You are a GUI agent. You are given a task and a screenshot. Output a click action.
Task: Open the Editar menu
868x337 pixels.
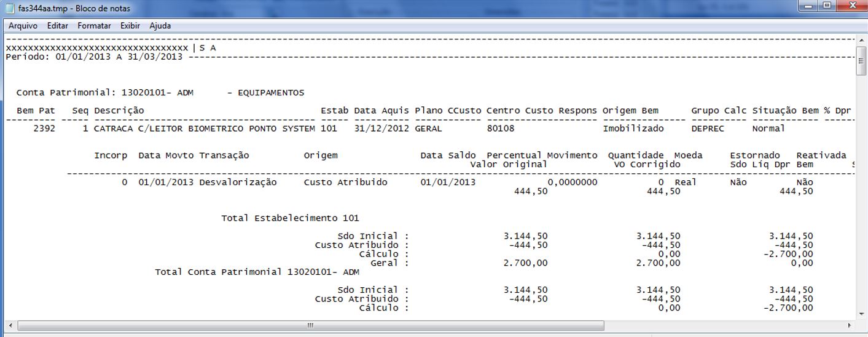coord(58,26)
